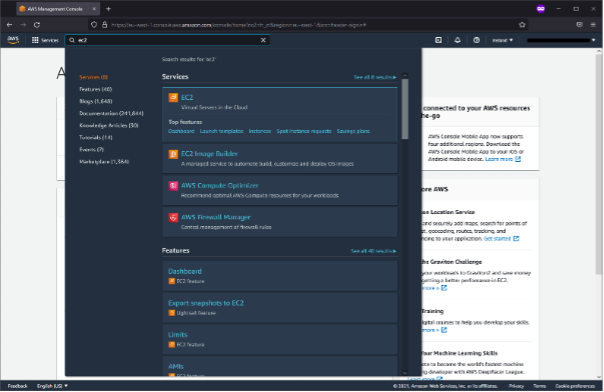604x392 pixels.
Task: Open the Pocket save icon
Action: pos(579,25)
